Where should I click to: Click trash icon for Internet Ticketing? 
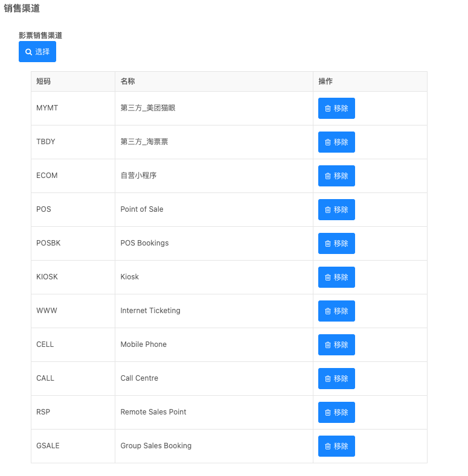(x=328, y=311)
